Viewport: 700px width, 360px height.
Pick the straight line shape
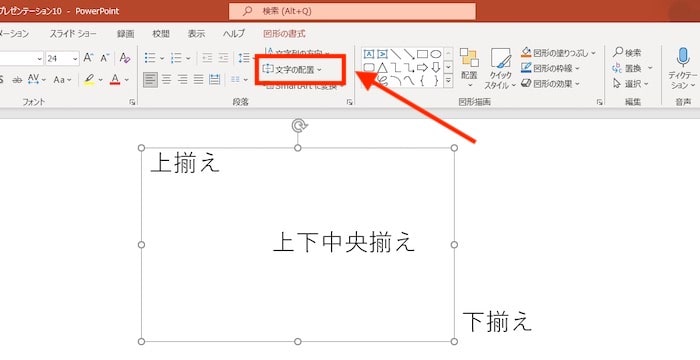(x=396, y=54)
